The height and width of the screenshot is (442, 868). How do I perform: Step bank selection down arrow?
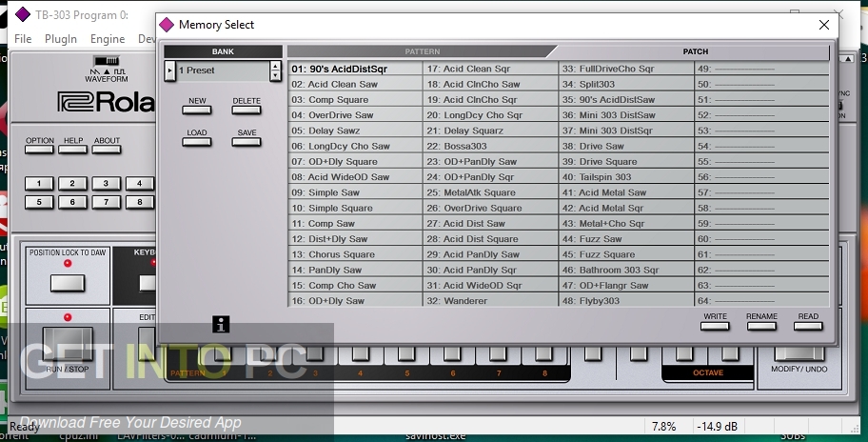point(275,76)
